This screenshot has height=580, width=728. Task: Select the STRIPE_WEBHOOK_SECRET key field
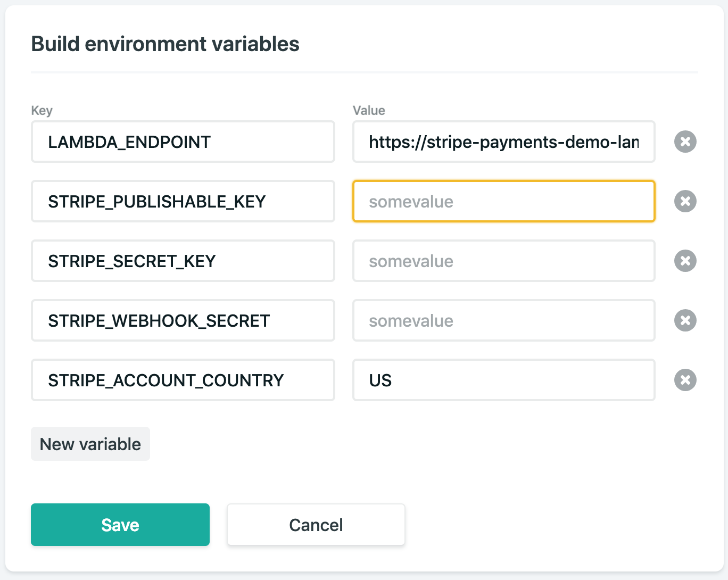tap(183, 320)
